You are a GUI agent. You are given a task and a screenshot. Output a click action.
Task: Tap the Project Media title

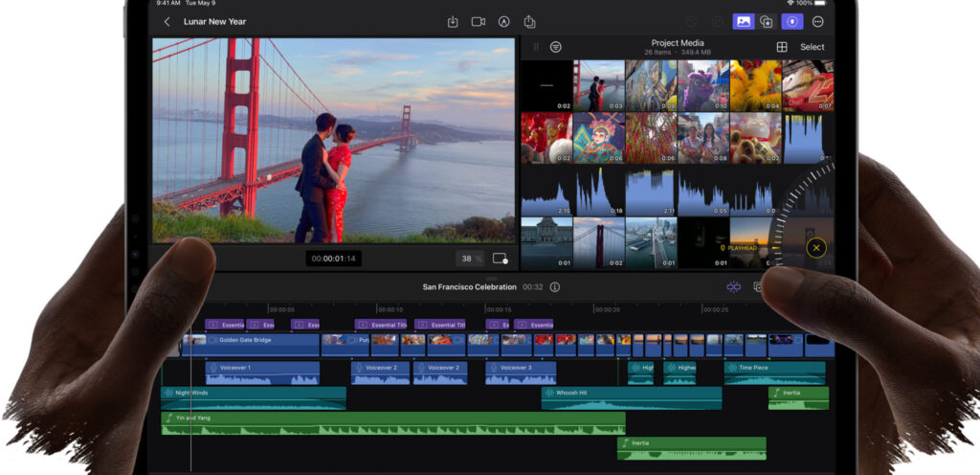[x=678, y=43]
